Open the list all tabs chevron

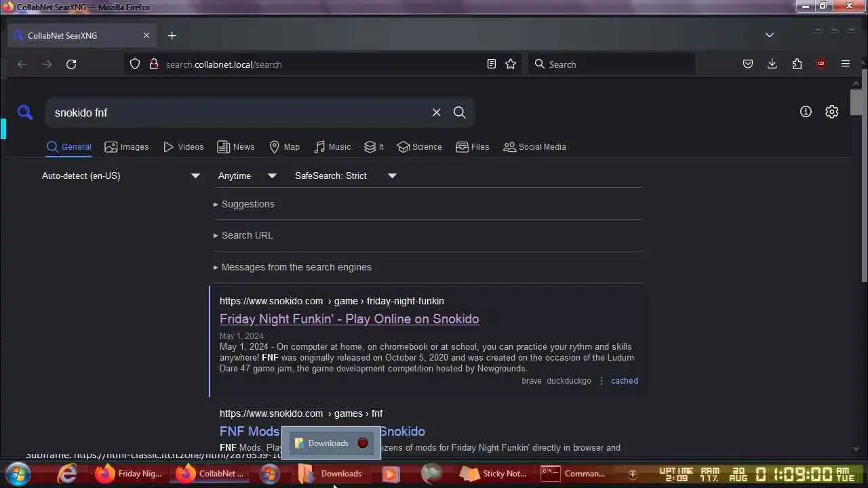pyautogui.click(x=770, y=35)
